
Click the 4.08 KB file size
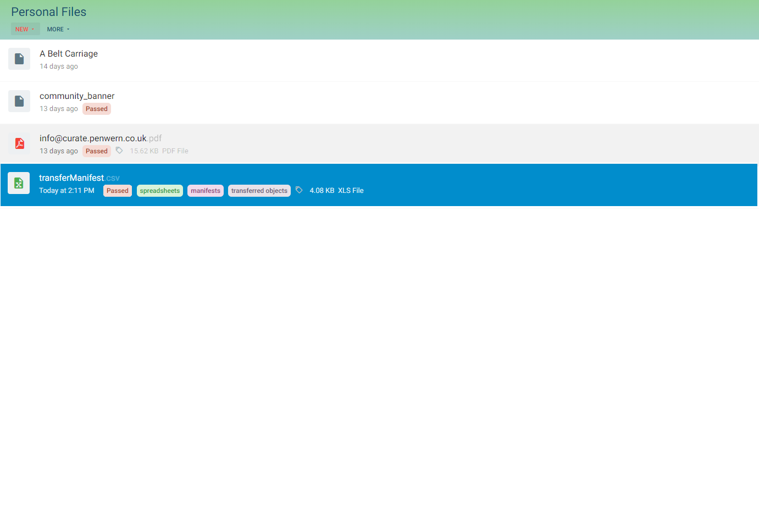coord(322,191)
